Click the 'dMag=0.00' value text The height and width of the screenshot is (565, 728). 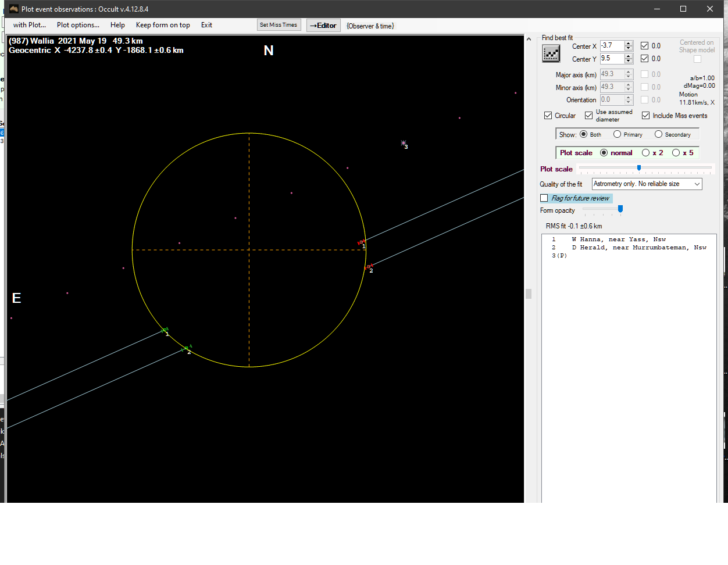click(x=700, y=85)
